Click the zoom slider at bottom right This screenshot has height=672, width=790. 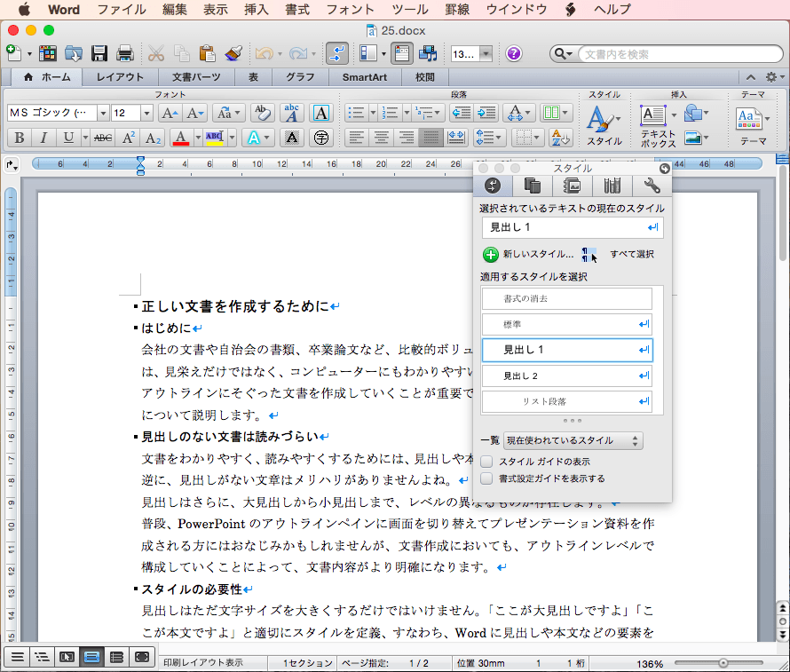(x=723, y=663)
